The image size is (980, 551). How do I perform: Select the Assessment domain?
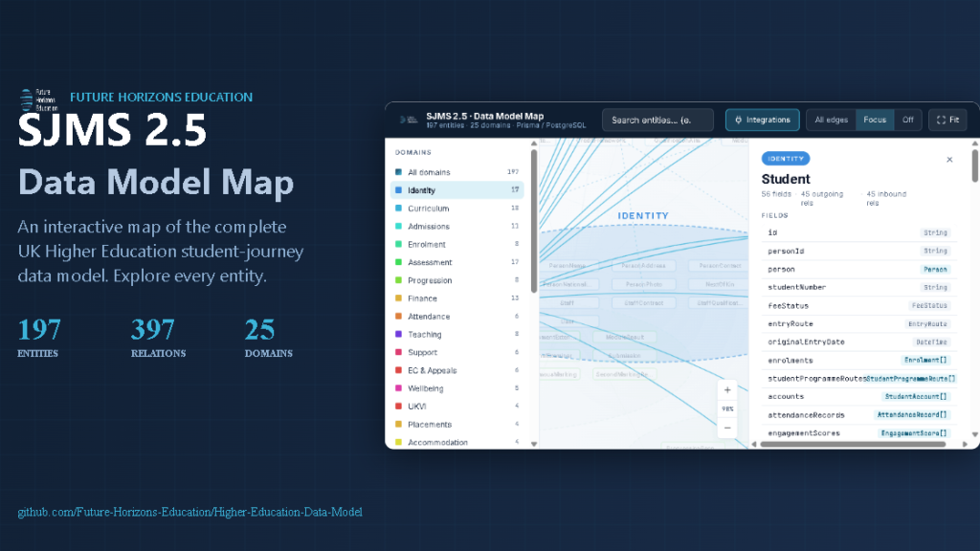click(457, 262)
